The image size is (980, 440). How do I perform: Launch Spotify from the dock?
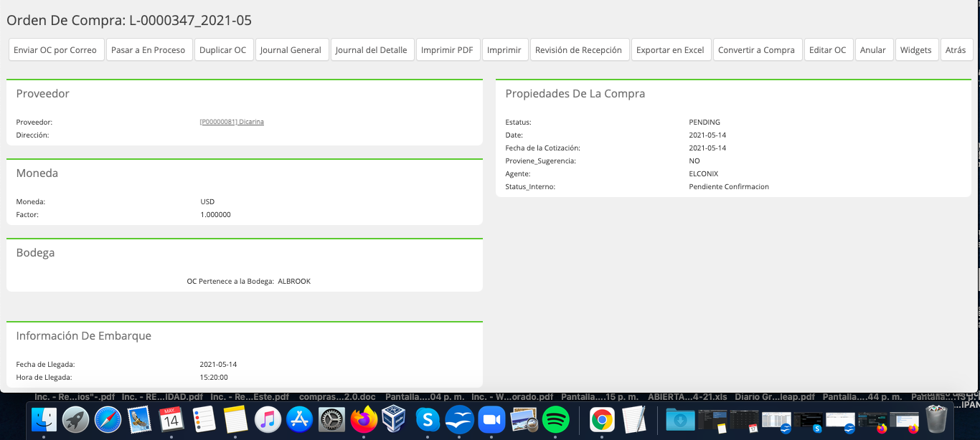point(556,419)
